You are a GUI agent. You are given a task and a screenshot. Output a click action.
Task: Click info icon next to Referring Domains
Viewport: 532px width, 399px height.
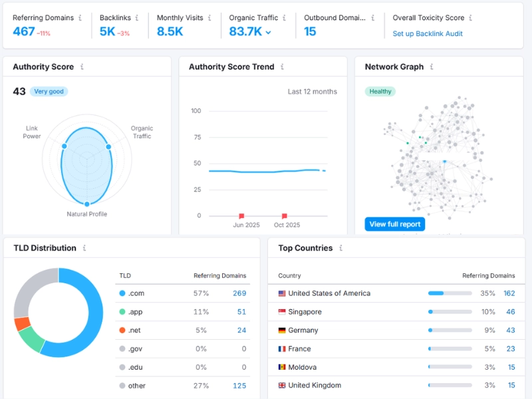80,18
